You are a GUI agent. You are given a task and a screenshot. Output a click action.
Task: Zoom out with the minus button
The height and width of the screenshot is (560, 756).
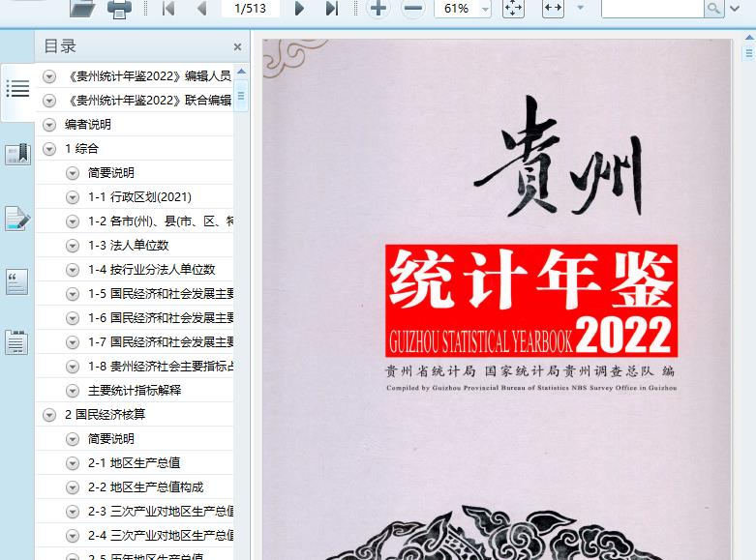[x=412, y=8]
